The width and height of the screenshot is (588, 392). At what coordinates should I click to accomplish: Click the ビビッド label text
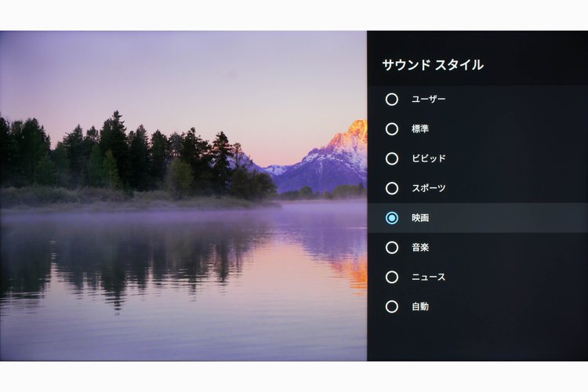[428, 158]
